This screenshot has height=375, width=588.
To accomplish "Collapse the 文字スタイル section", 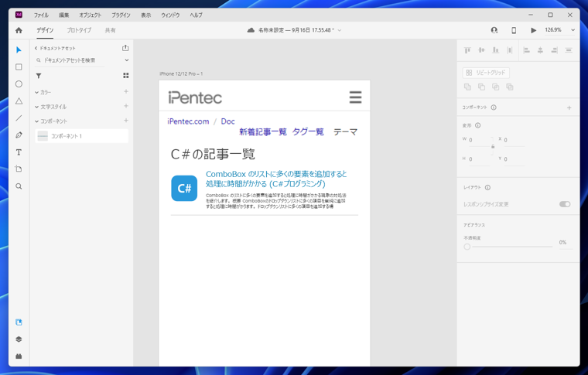I will (x=37, y=107).
